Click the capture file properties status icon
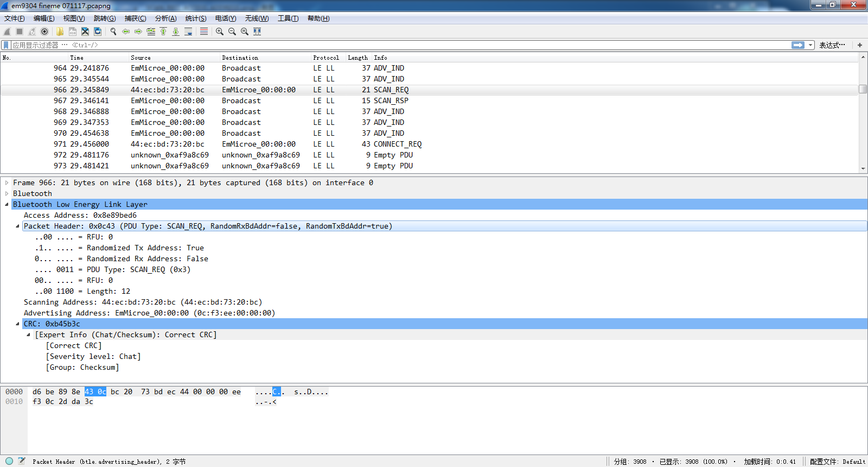The height and width of the screenshot is (467, 868). [x=22, y=461]
